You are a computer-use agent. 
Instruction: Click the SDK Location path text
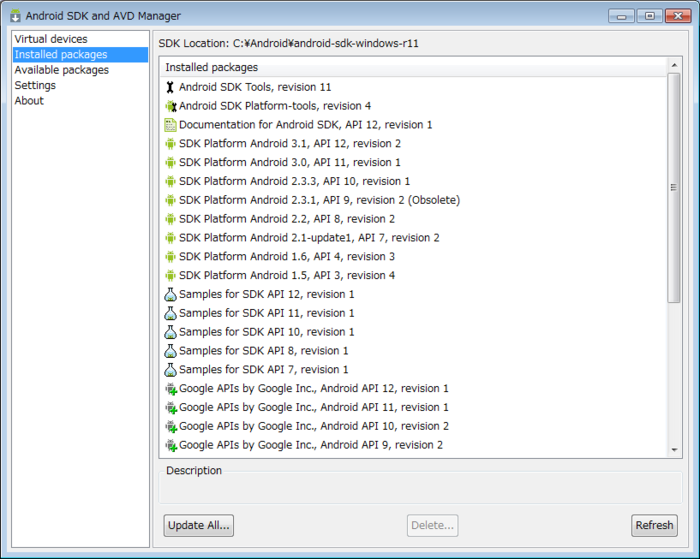[326, 43]
